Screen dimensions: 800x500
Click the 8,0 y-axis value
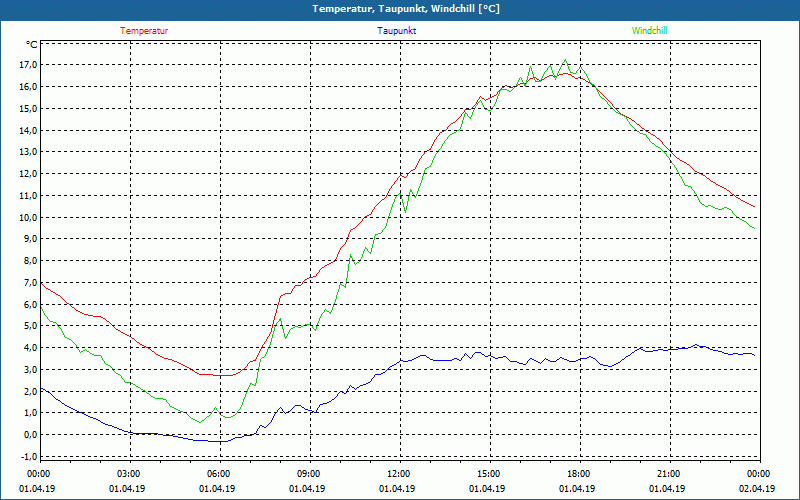(30, 261)
